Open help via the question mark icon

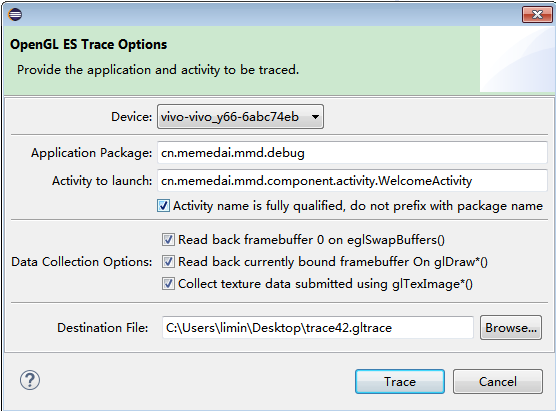30,380
